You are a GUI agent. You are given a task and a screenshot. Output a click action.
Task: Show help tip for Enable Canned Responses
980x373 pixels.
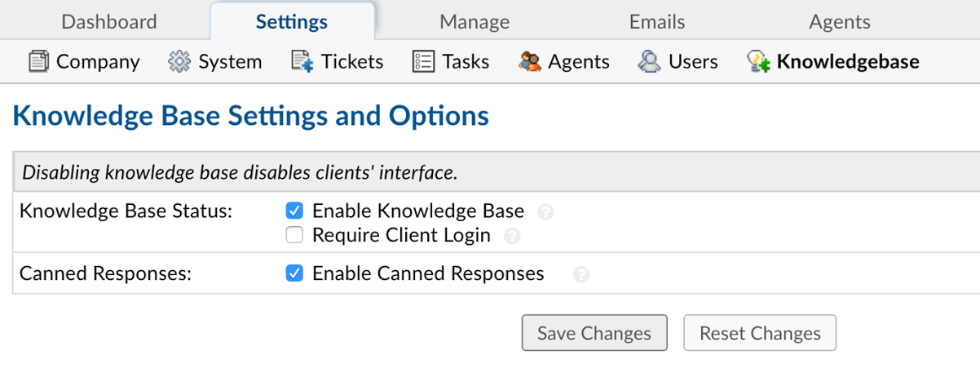(580, 274)
